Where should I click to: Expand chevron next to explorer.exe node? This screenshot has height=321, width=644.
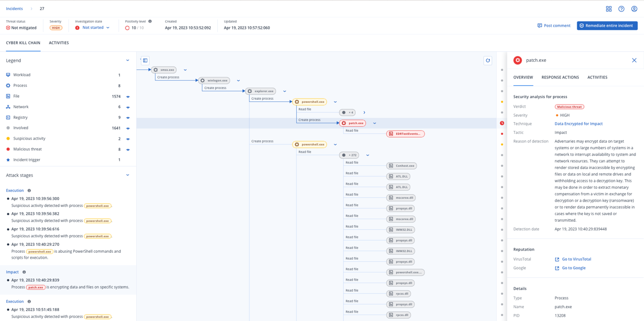pyautogui.click(x=285, y=91)
